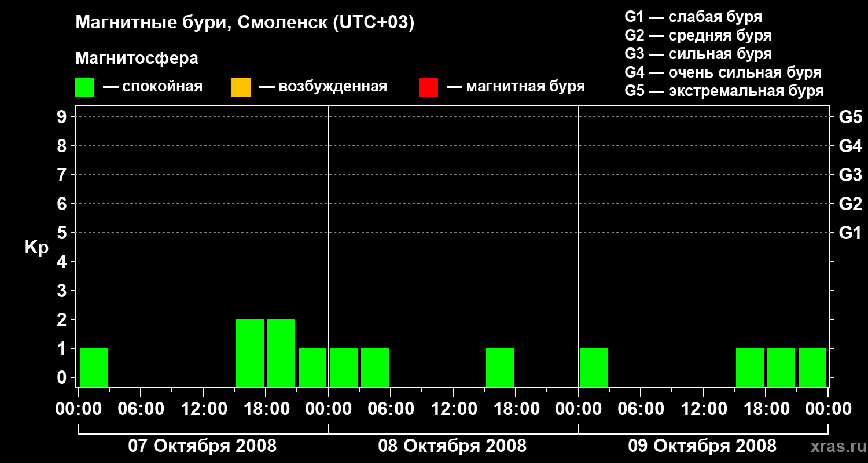Image resolution: width=868 pixels, height=463 pixels.
Task: Select the '07 Октября 2008' date label
Action: click(x=202, y=446)
